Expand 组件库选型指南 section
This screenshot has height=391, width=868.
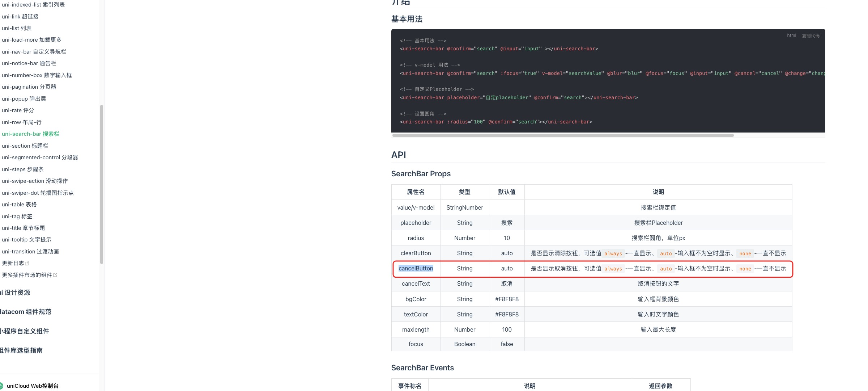tap(21, 350)
